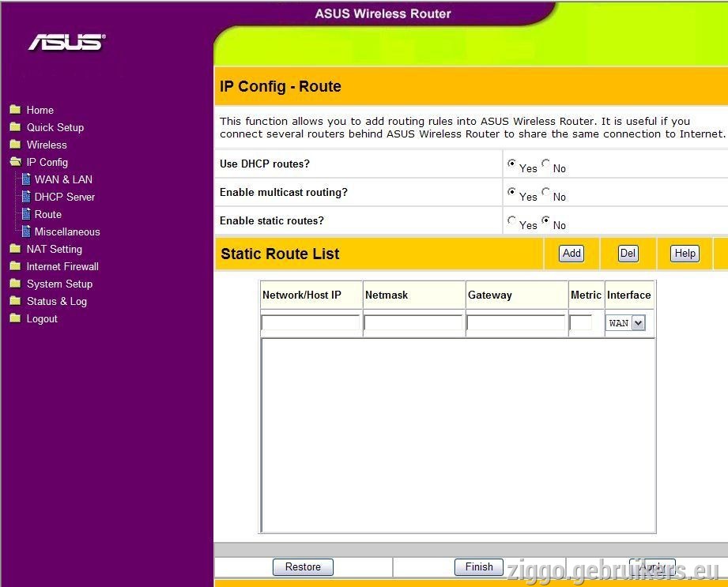
Task: Click the Logout folder icon
Action: 15,318
